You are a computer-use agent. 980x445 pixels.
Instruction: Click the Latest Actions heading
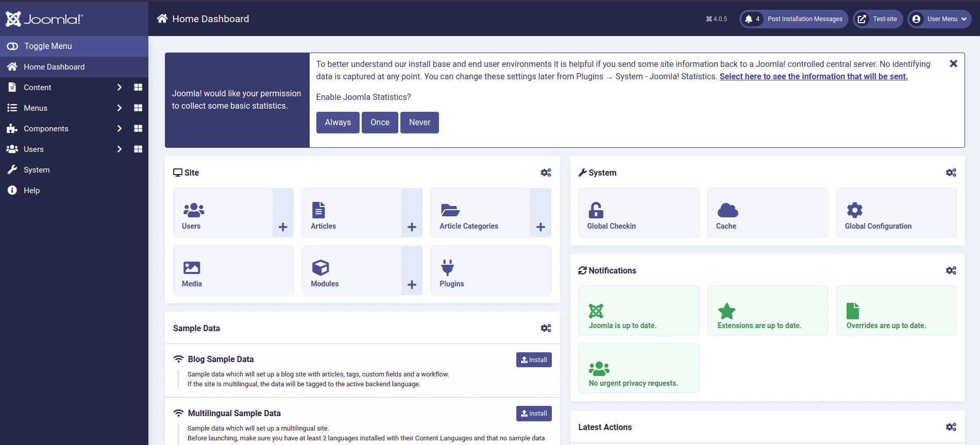(x=605, y=427)
